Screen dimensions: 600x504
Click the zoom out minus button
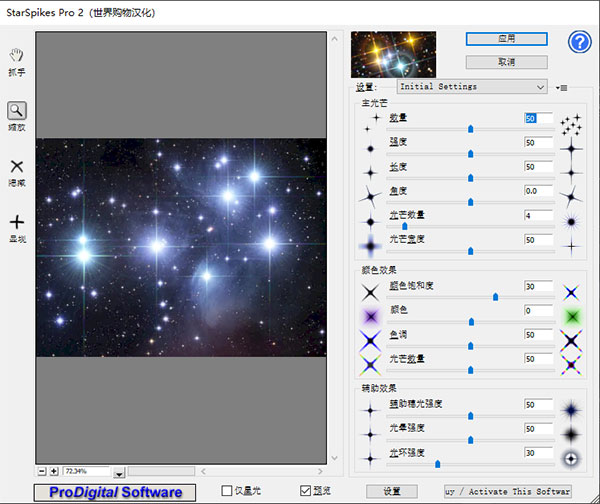42,470
